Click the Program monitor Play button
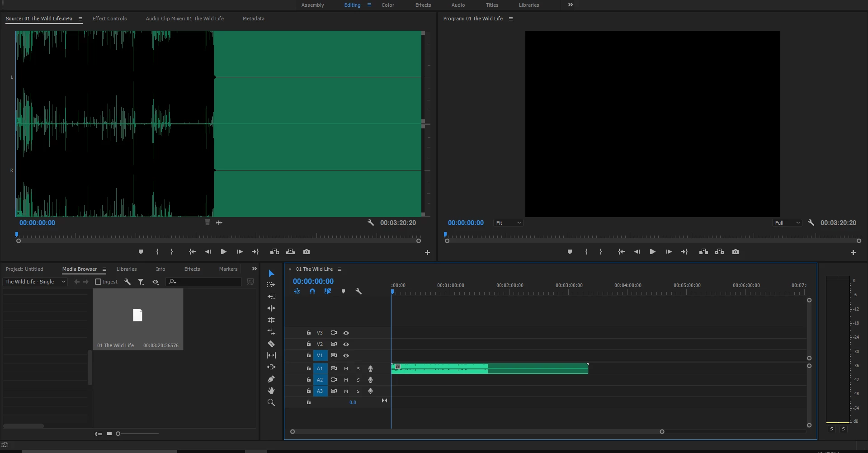This screenshot has width=868, height=453. click(x=652, y=252)
